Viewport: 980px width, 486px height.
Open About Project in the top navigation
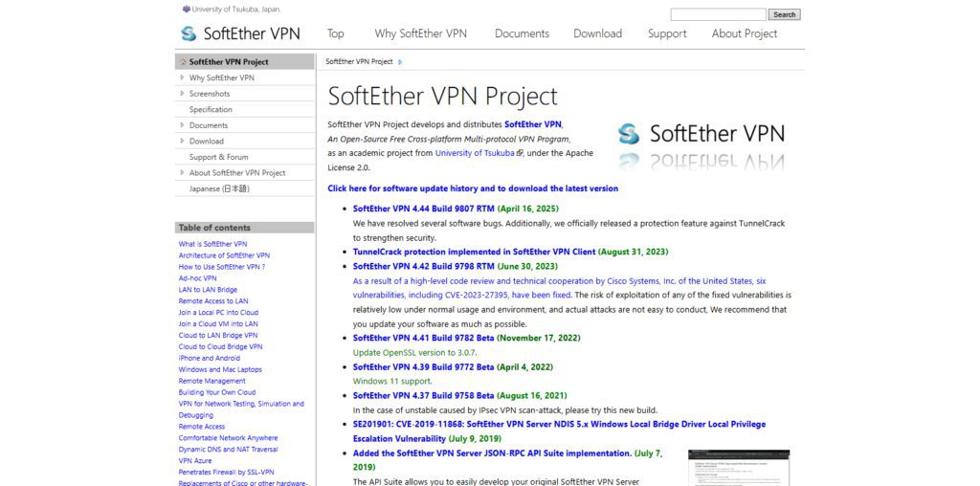click(x=745, y=33)
